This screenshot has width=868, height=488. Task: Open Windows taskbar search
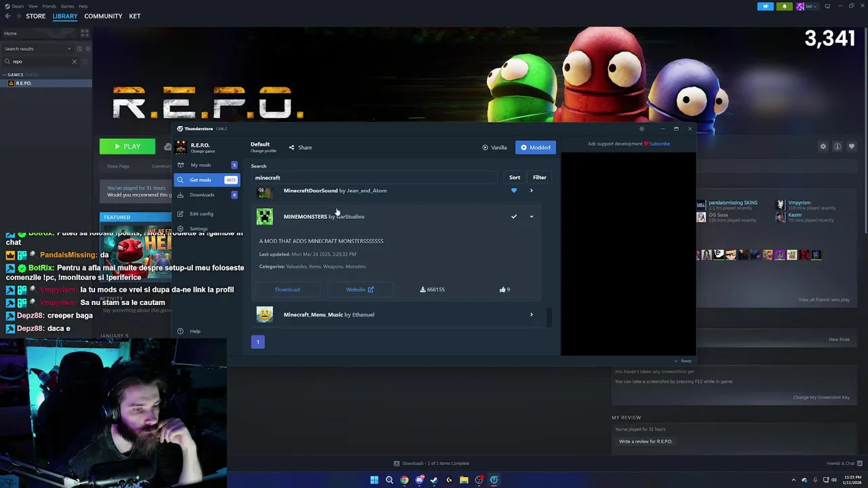point(389,480)
